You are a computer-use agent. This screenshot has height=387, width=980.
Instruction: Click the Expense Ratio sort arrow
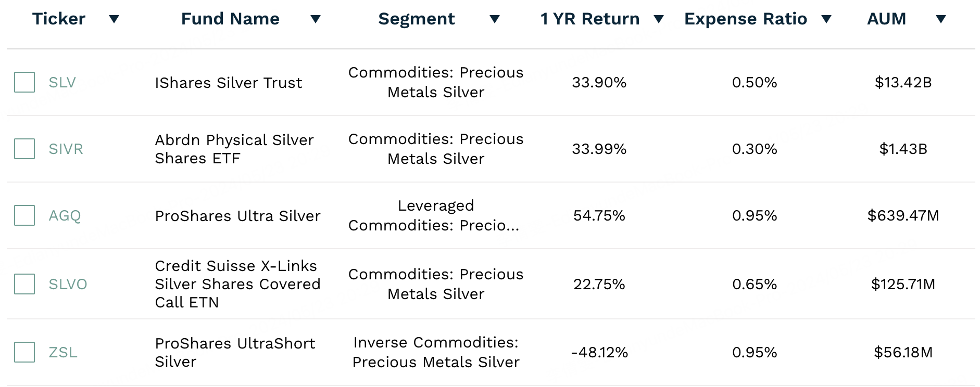pyautogui.click(x=826, y=19)
